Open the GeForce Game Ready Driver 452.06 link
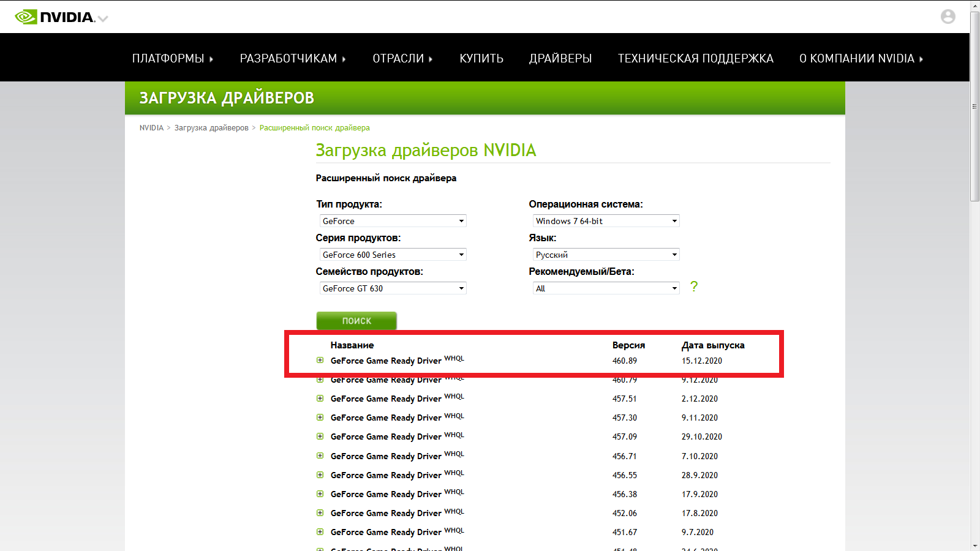The width and height of the screenshot is (980, 551). 398,512
